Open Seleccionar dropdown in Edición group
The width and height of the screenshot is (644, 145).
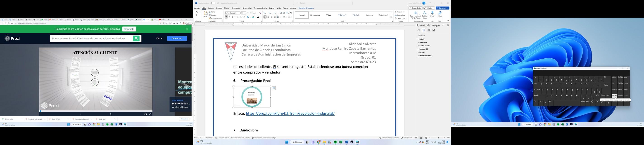click(401, 19)
